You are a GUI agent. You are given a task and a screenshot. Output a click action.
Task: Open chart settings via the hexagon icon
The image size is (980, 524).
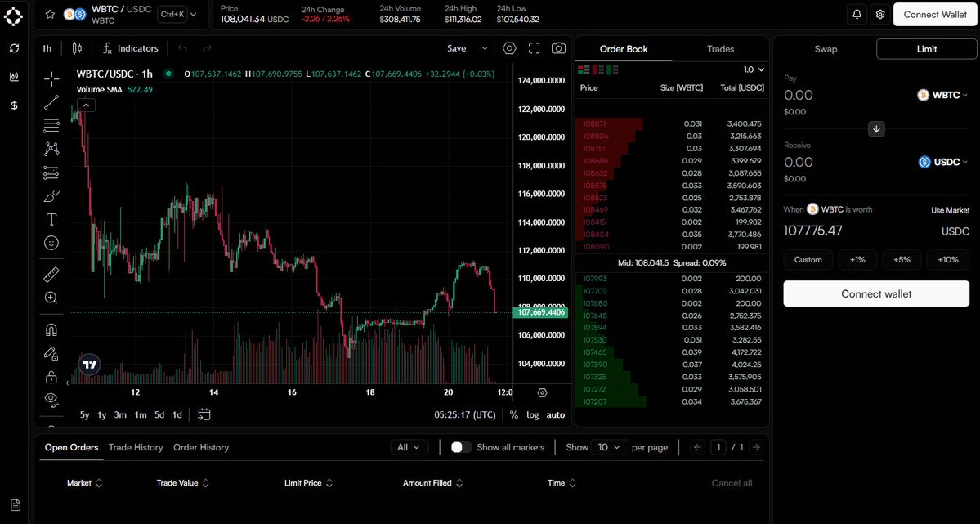[x=509, y=48]
